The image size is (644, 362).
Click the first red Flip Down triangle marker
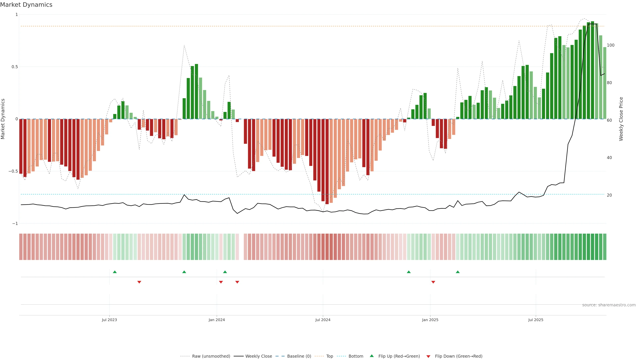pos(139,282)
